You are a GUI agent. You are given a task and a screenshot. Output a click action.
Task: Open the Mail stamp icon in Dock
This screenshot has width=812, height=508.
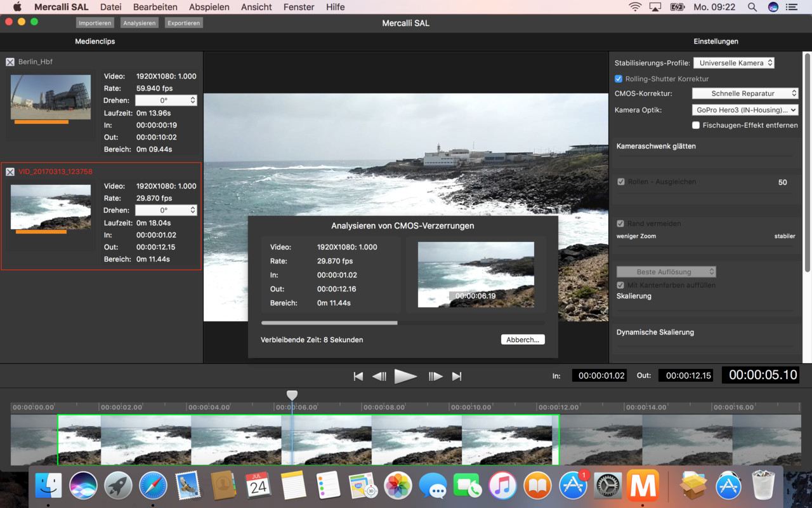click(x=188, y=486)
